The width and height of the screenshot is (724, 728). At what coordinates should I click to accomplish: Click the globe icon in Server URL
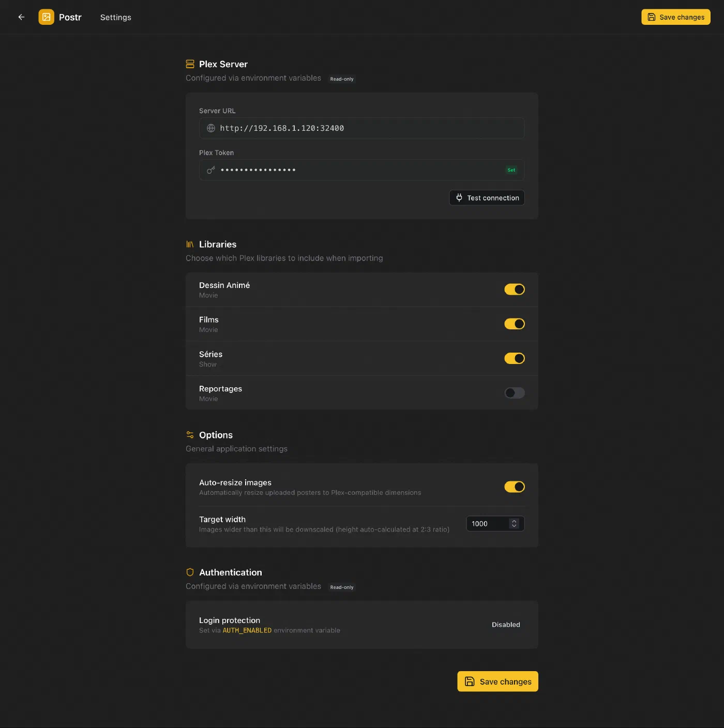[x=211, y=128]
